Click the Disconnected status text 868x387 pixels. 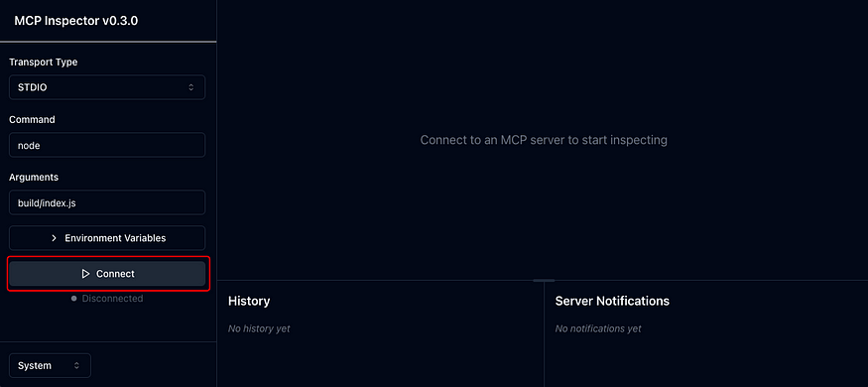coord(112,299)
